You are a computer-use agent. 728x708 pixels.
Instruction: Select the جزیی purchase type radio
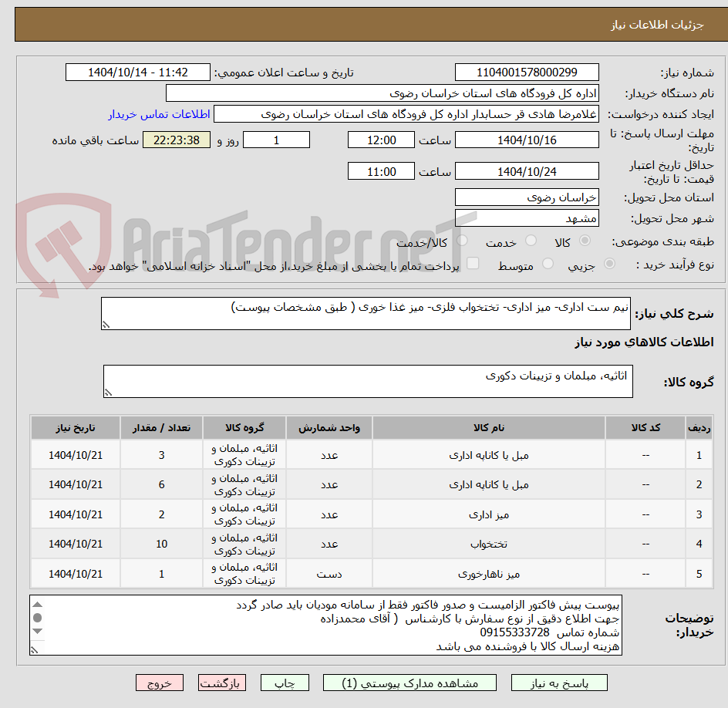point(609,264)
